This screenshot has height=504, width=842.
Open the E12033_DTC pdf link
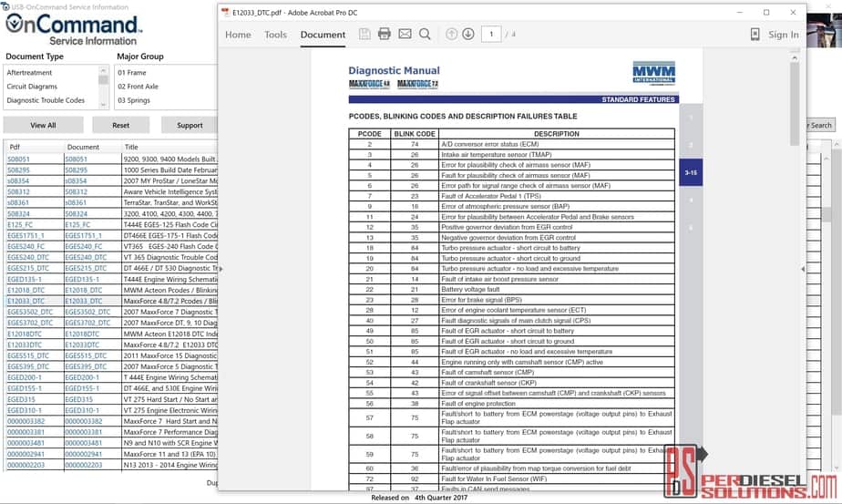pos(26,301)
